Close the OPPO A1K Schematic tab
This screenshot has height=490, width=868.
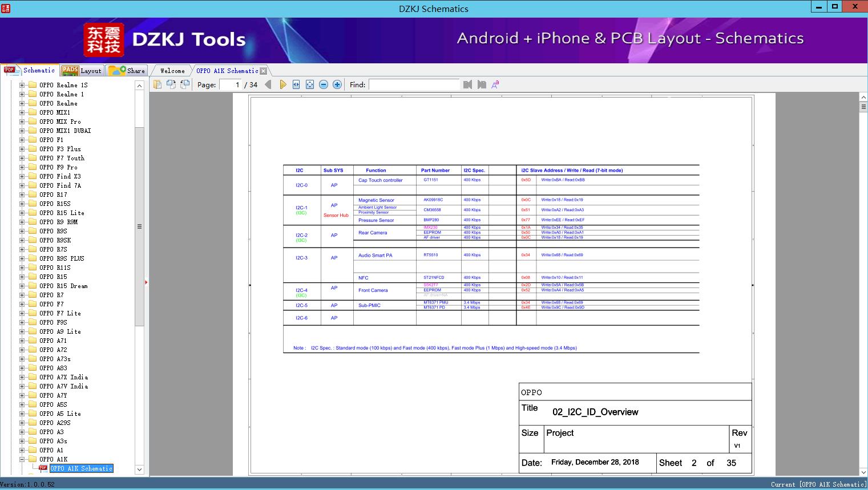tap(263, 71)
